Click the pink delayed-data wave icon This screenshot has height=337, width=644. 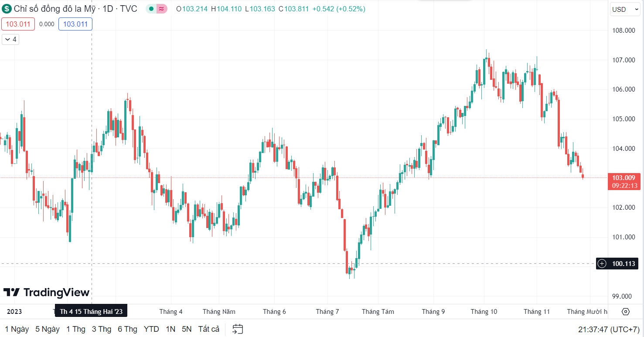point(162,9)
